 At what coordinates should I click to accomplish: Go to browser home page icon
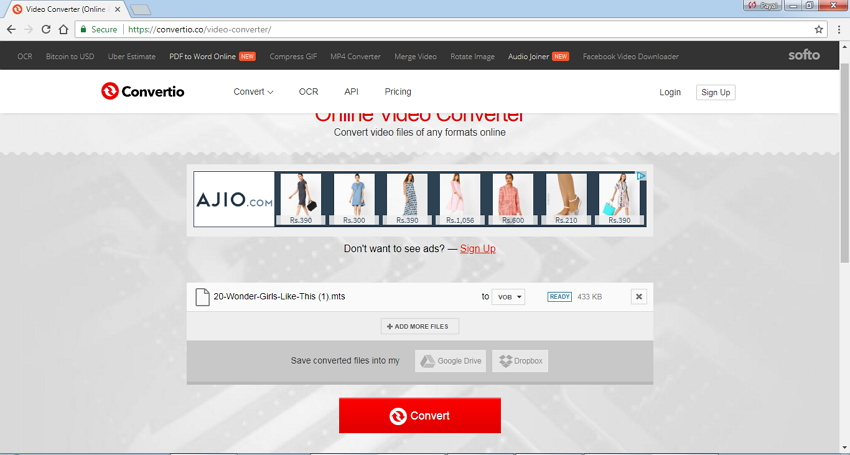(64, 30)
